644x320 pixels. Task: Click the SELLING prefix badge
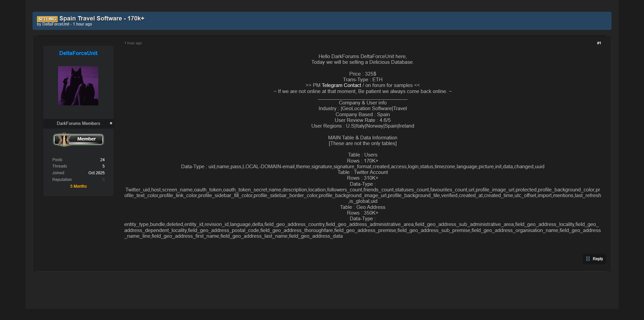coord(47,19)
